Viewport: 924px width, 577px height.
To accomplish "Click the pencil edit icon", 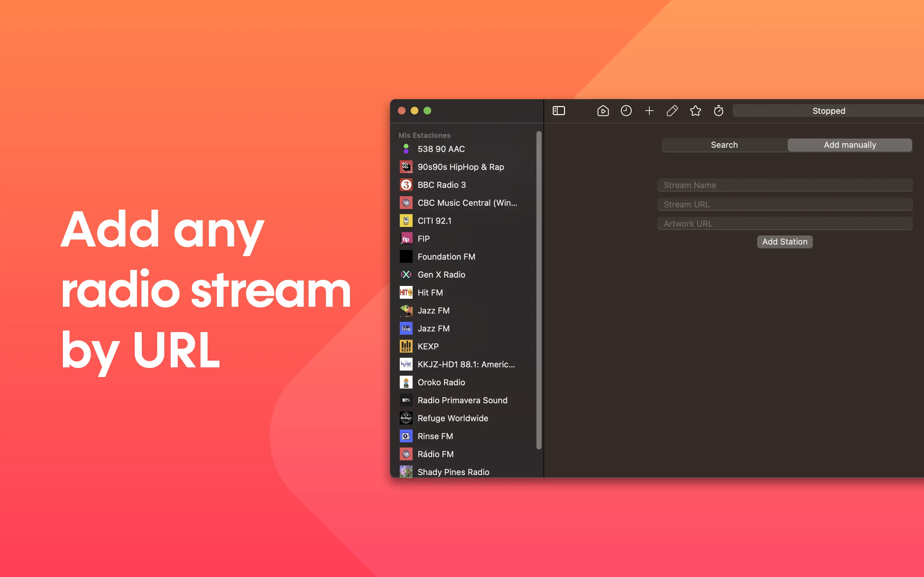I will (672, 111).
